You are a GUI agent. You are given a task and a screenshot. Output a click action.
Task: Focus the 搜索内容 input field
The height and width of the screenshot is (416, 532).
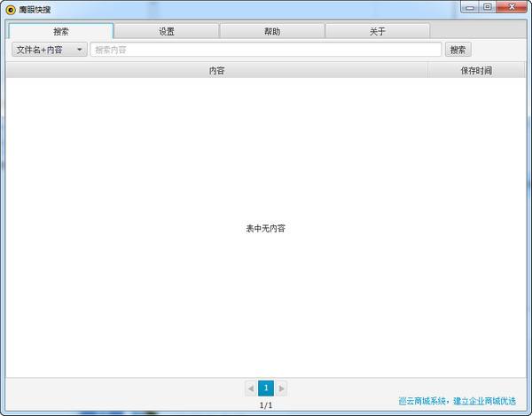coord(266,50)
